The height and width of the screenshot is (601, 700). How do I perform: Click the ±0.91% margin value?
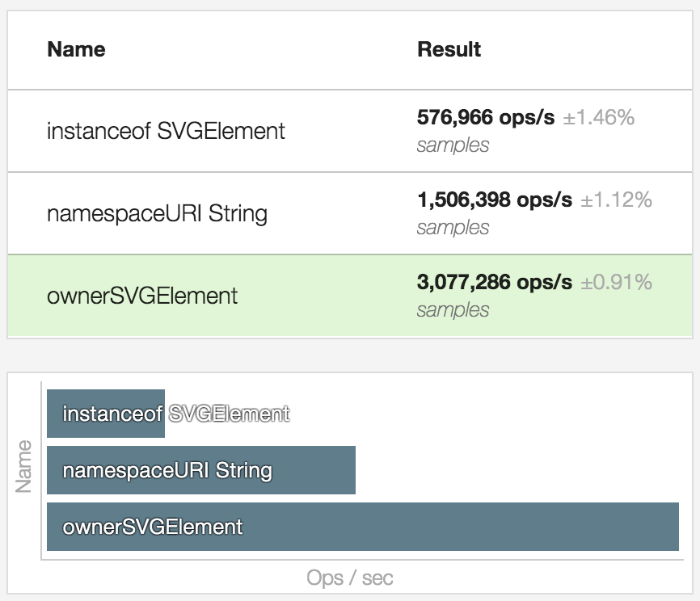[x=616, y=283]
